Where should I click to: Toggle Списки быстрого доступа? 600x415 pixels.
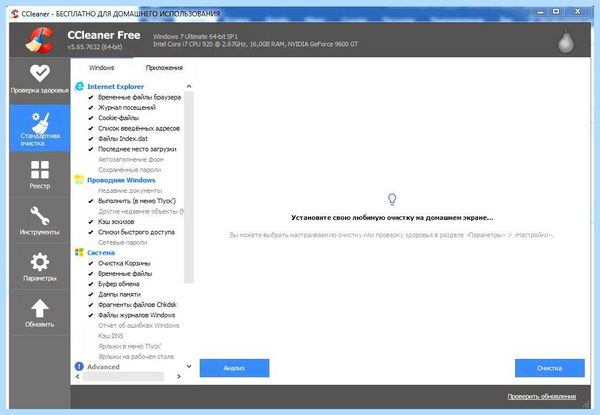tap(91, 232)
